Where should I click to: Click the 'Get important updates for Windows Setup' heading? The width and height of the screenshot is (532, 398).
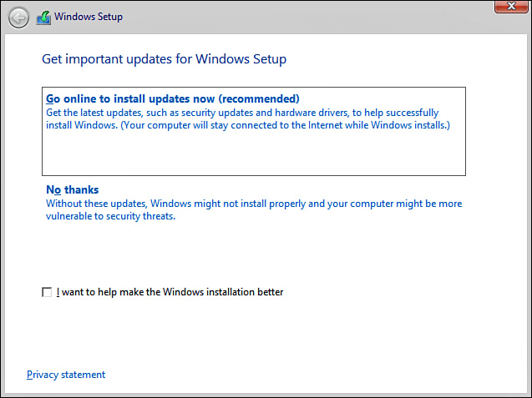click(x=165, y=60)
